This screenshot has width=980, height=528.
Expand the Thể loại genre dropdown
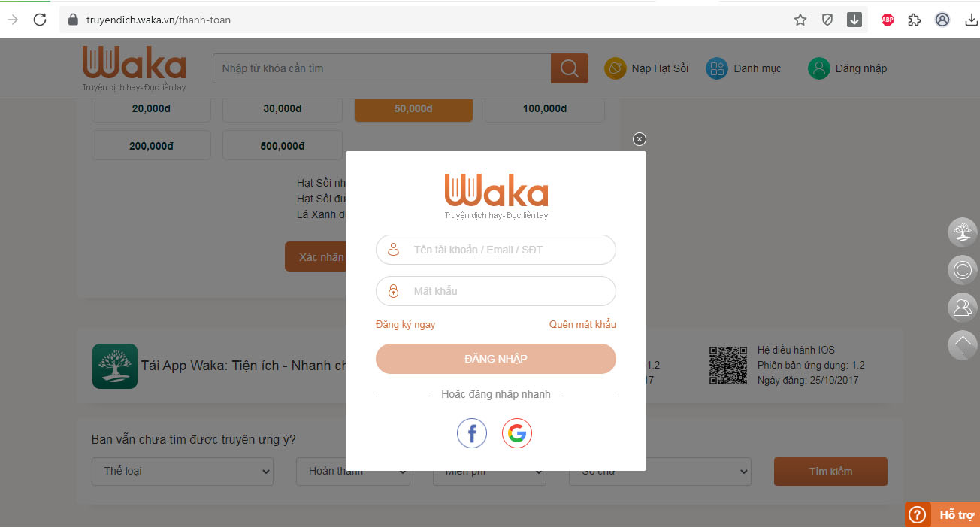(183, 471)
